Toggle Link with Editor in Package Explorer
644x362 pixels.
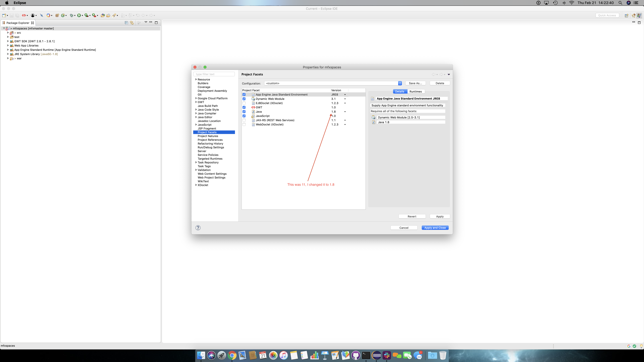(x=132, y=23)
